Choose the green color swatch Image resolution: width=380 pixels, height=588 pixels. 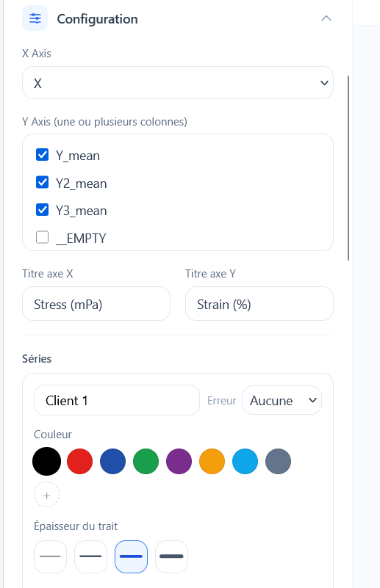click(x=146, y=461)
